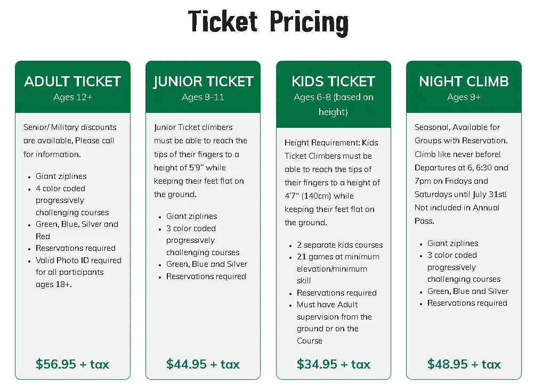The image size is (534, 392).
Task: Click Valid Photo ID required bullet
Action: coord(78,272)
